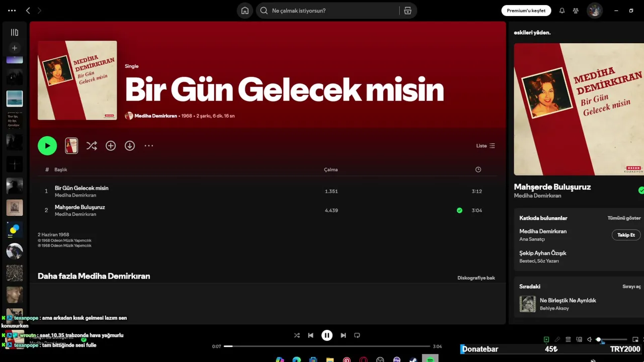Image resolution: width=644 pixels, height=362 pixels.
Task: Skip to next track
Action: [343, 335]
